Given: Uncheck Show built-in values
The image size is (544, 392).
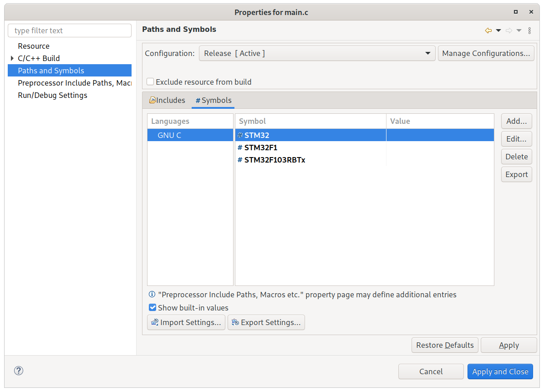Looking at the screenshot, I should 153,307.
